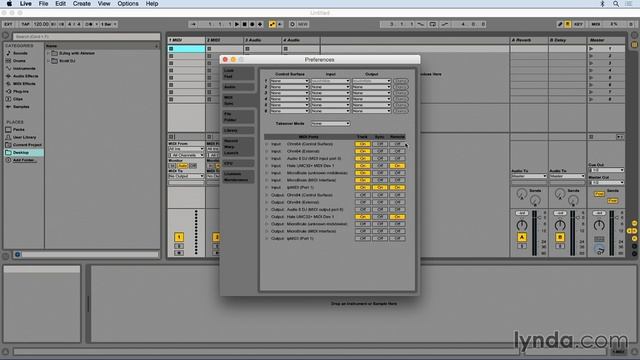Open the Takeover Mode dropdown
The width and height of the screenshot is (640, 360).
[330, 123]
